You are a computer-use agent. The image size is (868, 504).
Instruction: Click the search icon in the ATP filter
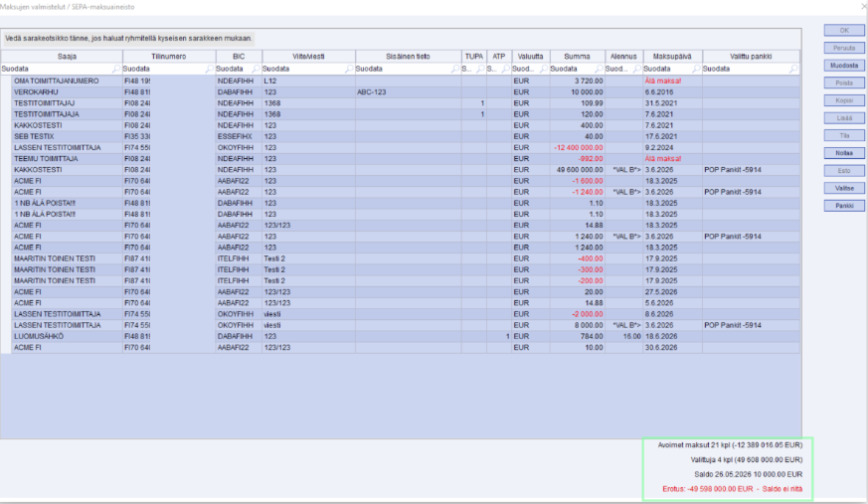pos(505,70)
